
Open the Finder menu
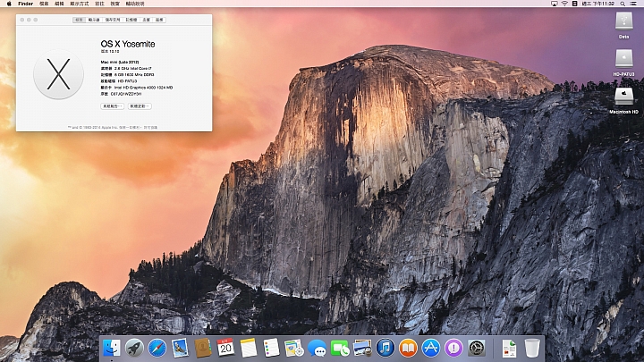pos(25,4)
